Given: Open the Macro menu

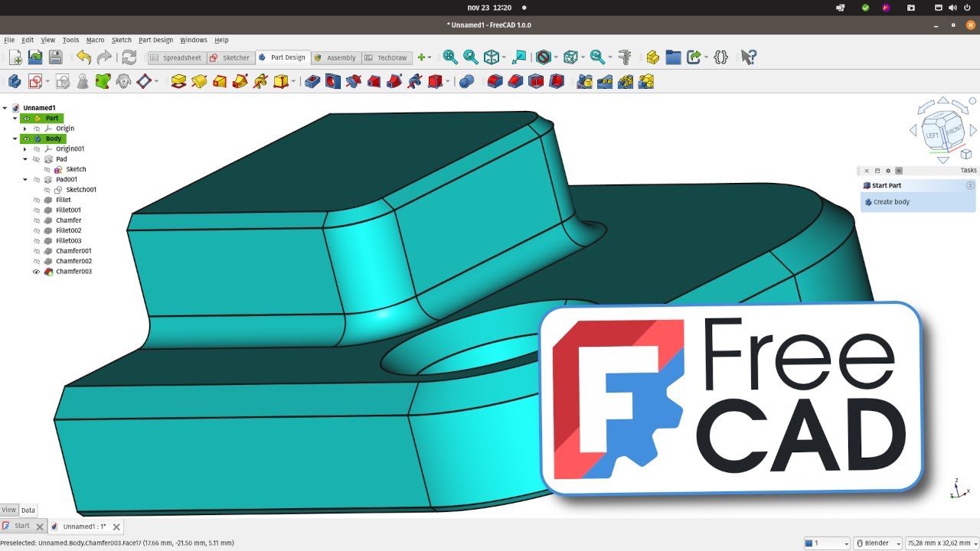Looking at the screenshot, I should (95, 40).
